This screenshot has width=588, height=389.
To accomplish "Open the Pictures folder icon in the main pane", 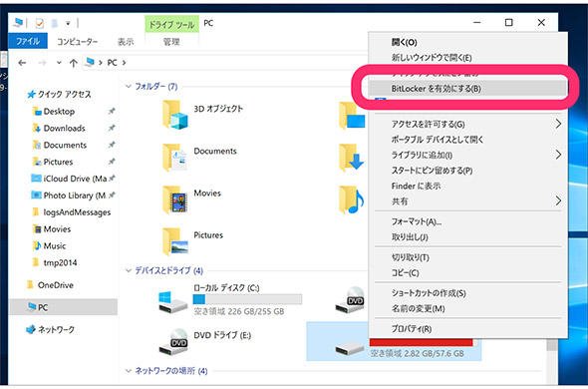I will [x=174, y=241].
